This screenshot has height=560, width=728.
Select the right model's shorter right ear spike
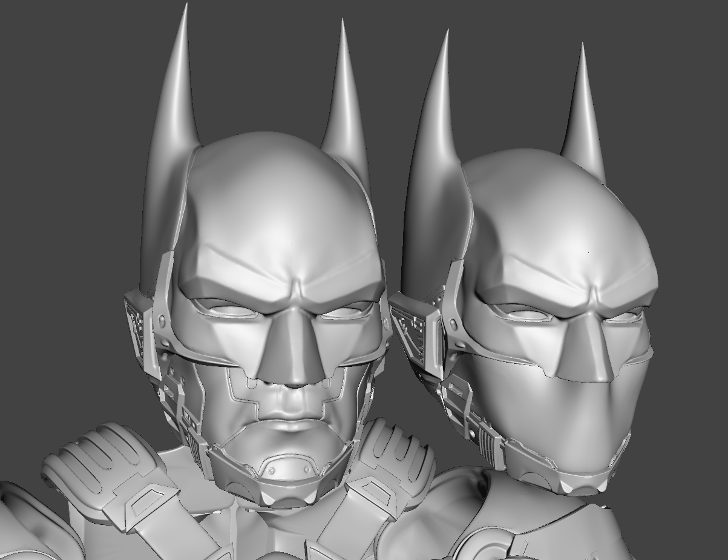[x=583, y=121]
